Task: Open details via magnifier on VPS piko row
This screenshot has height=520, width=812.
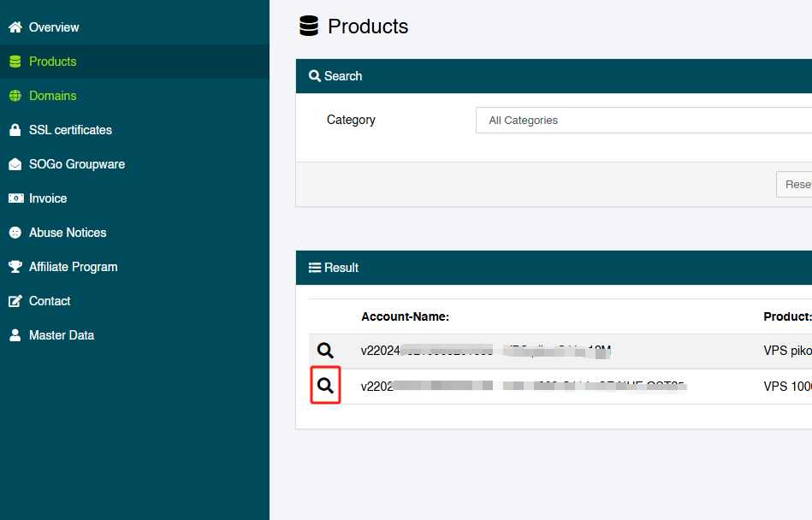Action: [x=325, y=351]
